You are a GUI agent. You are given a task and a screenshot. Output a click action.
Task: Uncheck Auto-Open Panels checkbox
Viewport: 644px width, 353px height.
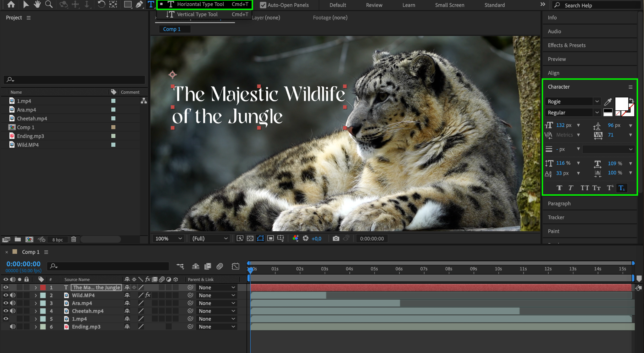tap(263, 5)
